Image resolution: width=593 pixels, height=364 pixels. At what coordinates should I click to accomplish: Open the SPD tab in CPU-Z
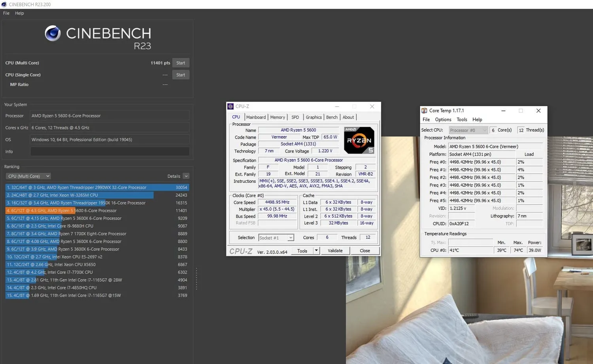pyautogui.click(x=295, y=117)
